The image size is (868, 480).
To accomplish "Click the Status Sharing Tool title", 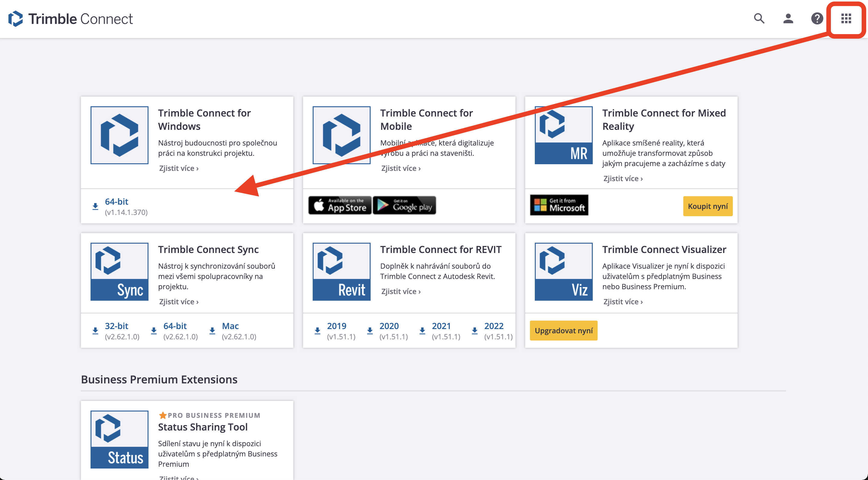I will tap(203, 427).
